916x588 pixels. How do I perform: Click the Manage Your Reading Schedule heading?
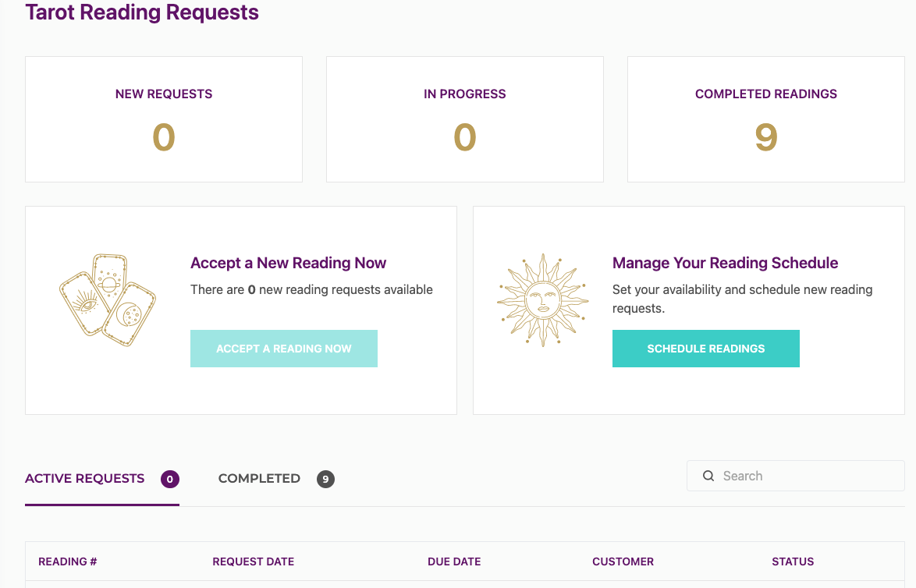click(x=725, y=263)
